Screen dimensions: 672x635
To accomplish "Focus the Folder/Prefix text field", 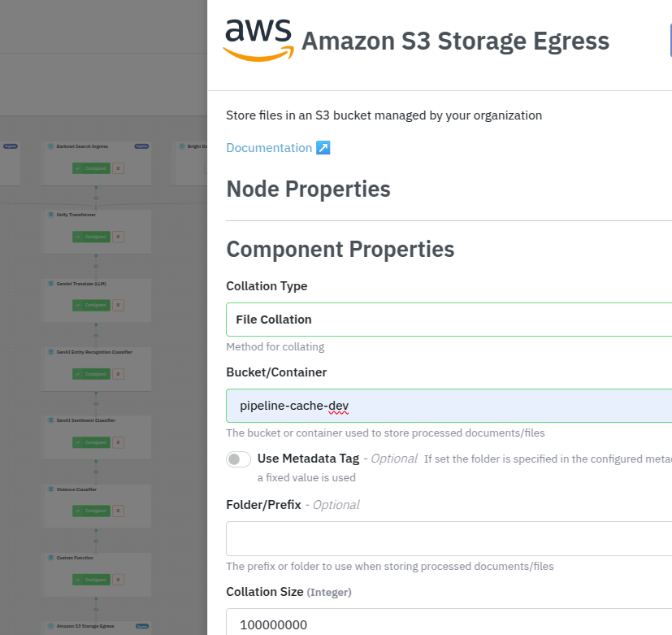I will [x=449, y=538].
